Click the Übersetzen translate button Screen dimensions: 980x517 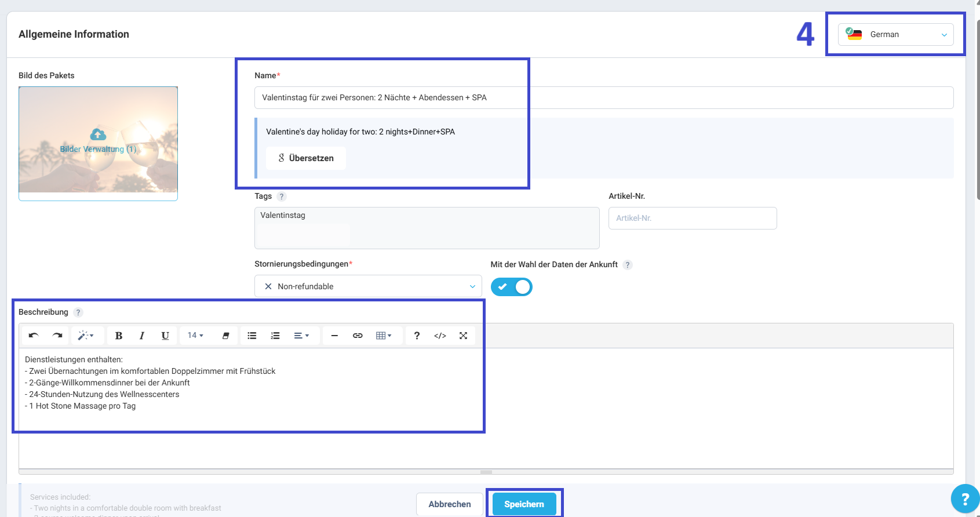(306, 158)
